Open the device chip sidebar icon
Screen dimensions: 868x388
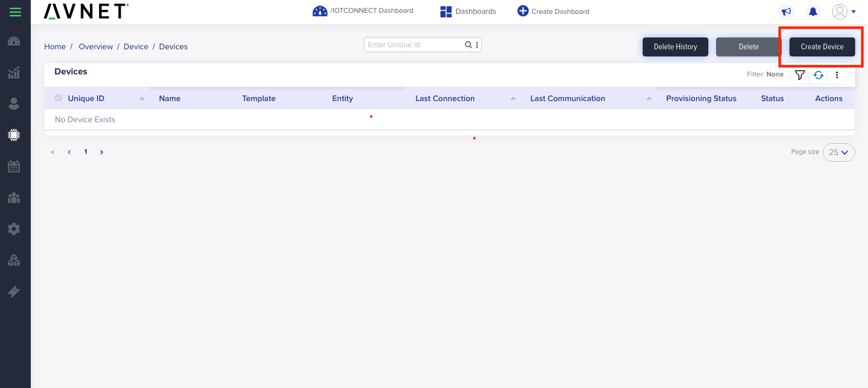pos(14,135)
